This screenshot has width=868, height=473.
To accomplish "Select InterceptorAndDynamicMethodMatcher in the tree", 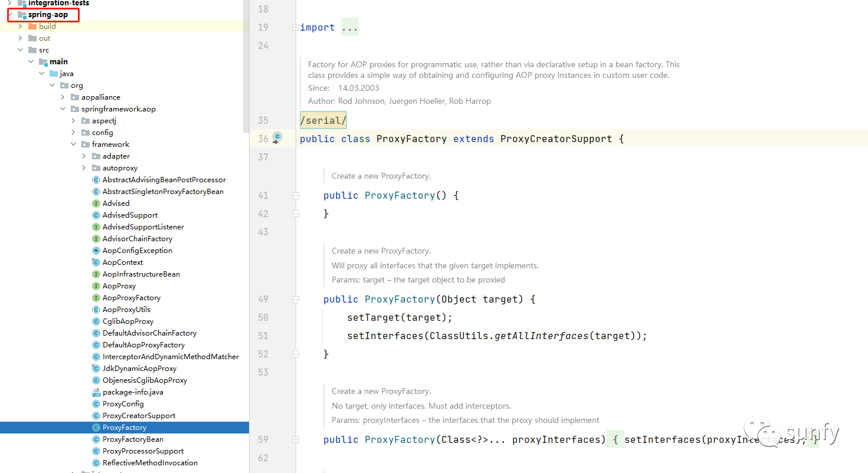I will (171, 357).
